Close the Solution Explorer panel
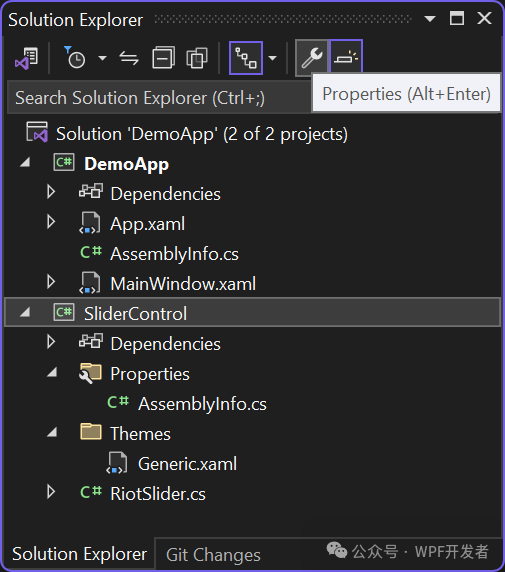Image resolution: width=505 pixels, height=572 pixels. 484,18
